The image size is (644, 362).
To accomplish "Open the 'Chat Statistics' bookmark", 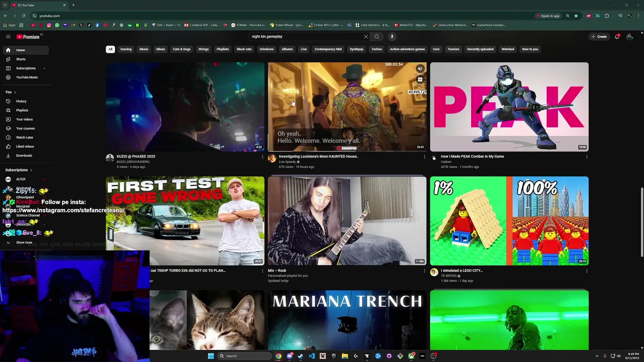I will (372, 25).
